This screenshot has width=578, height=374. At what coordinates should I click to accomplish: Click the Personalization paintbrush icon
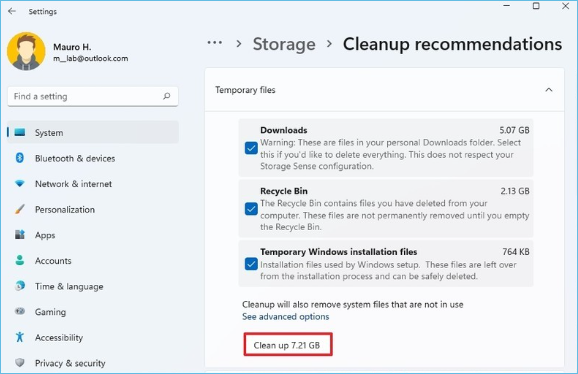tap(20, 209)
